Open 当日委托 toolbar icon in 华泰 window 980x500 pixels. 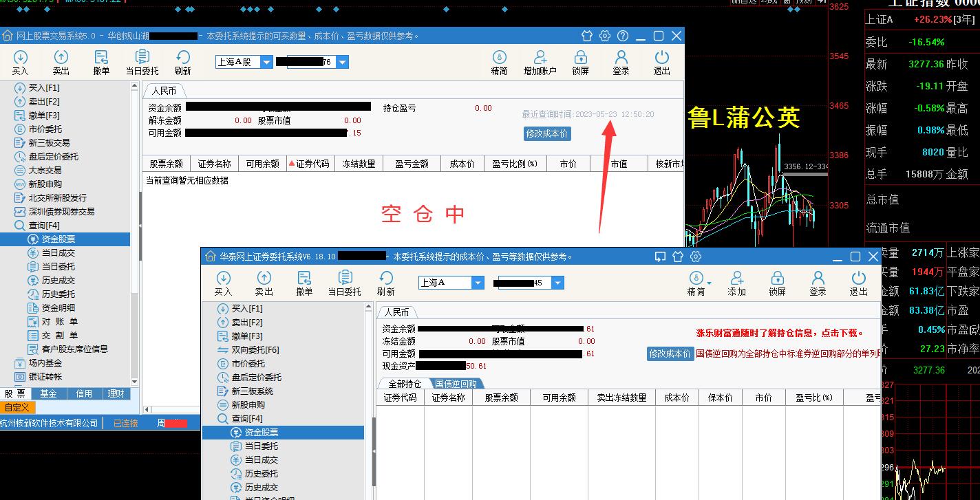345,283
